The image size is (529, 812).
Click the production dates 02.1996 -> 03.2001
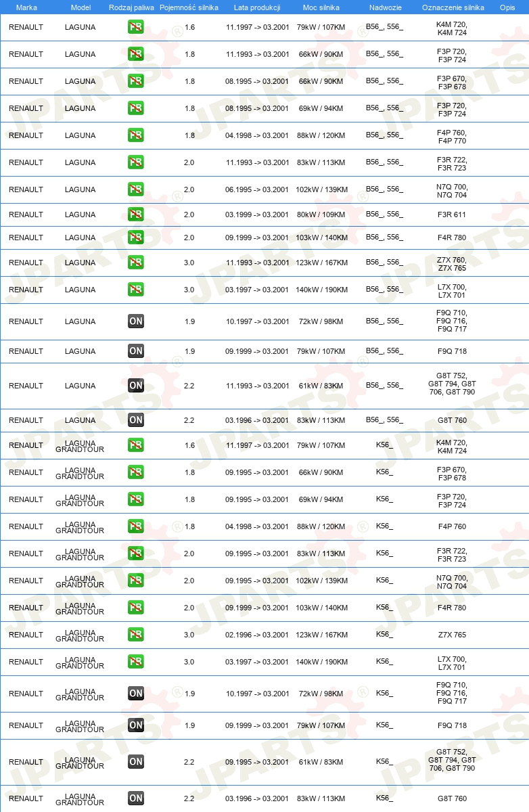[x=257, y=635]
